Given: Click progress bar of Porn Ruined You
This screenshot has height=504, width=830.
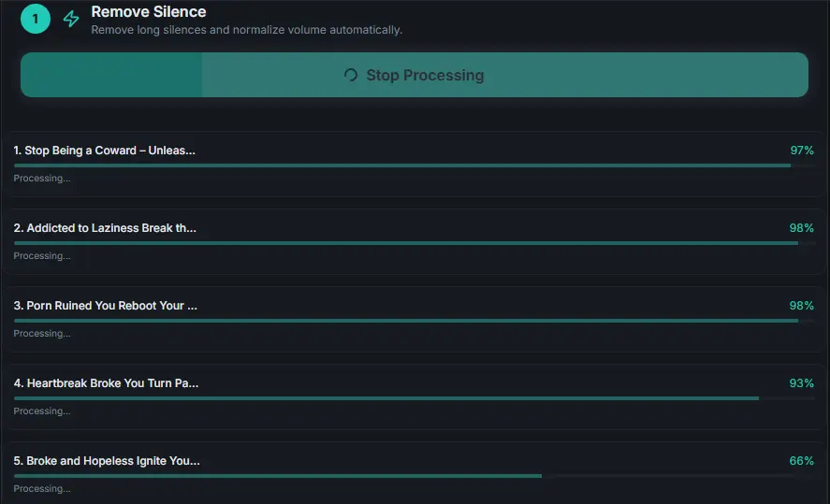Looking at the screenshot, I should click(414, 321).
